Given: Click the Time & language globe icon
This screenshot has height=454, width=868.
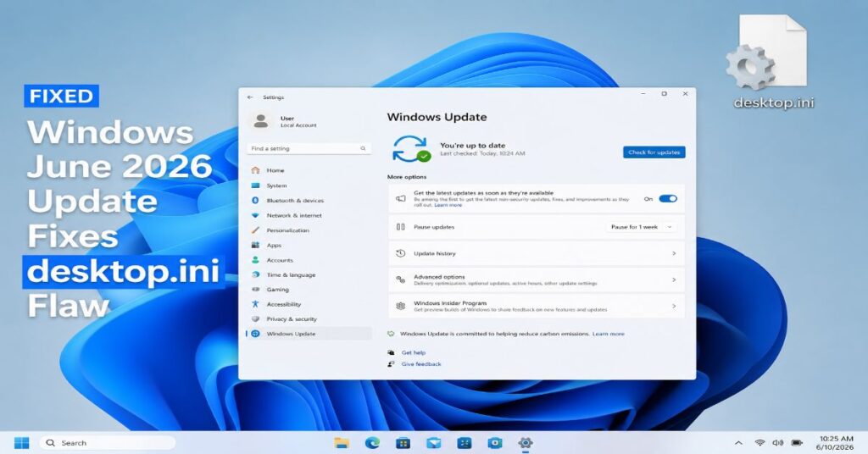Looking at the screenshot, I should click(255, 274).
